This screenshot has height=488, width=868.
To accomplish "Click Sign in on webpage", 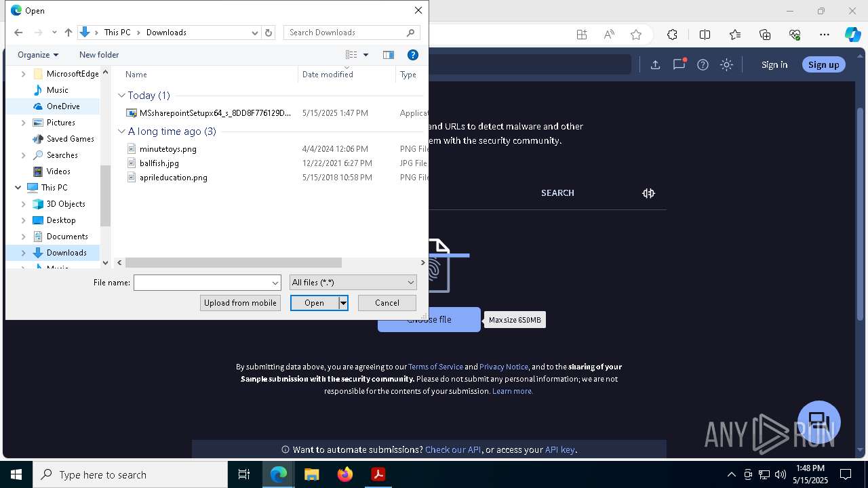I will point(774,65).
